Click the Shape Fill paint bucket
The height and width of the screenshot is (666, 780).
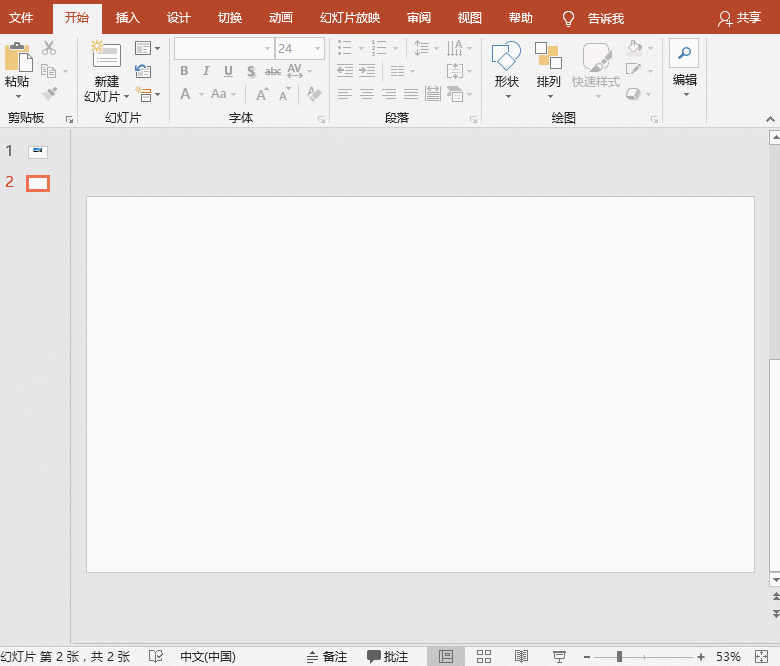coord(634,47)
